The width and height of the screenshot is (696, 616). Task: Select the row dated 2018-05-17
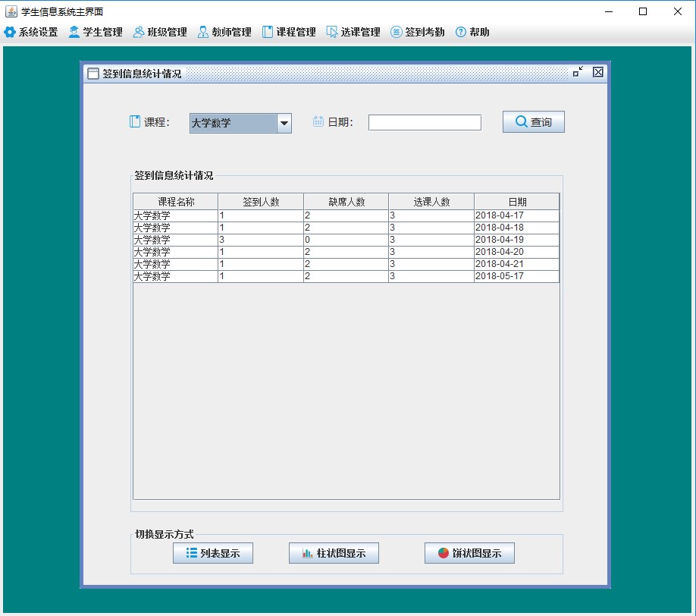[346, 276]
